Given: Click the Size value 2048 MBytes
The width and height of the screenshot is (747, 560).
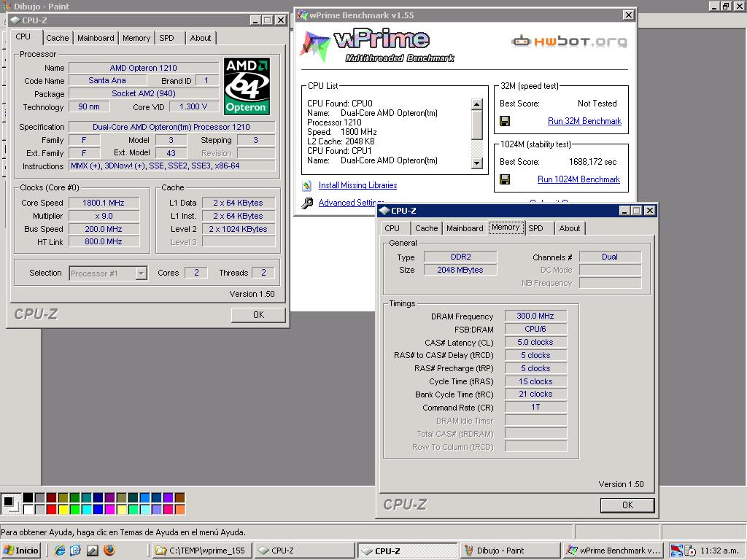Looking at the screenshot, I should coord(460,270).
